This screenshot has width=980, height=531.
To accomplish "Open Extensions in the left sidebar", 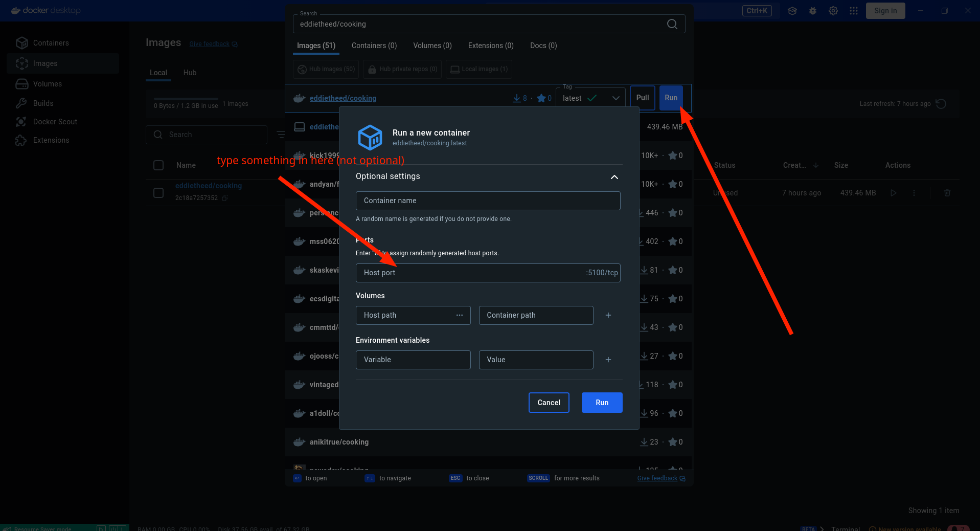I will click(x=63, y=140).
